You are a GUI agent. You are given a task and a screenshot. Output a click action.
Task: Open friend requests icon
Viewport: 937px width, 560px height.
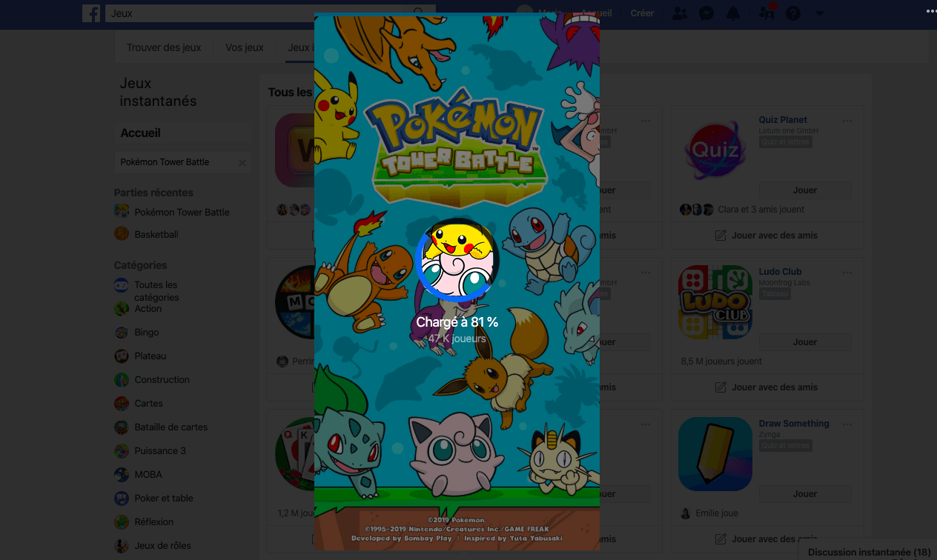click(679, 13)
